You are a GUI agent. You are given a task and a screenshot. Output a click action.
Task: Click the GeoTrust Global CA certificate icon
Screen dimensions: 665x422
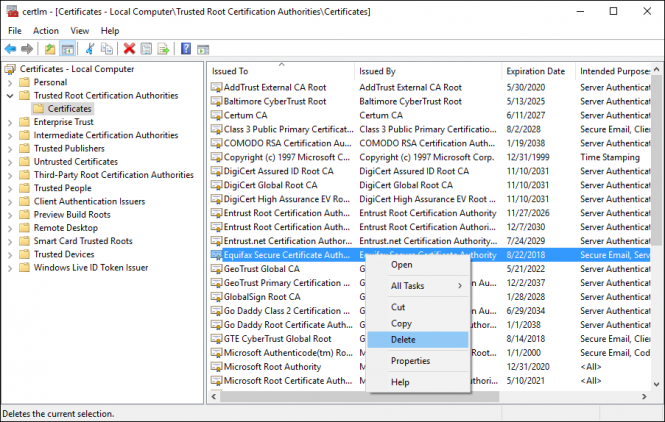pyautogui.click(x=217, y=269)
